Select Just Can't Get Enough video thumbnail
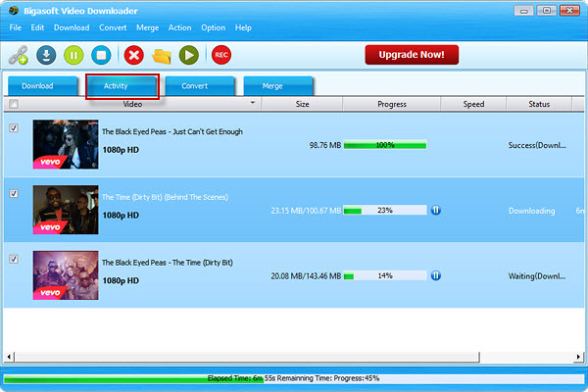 (66, 144)
